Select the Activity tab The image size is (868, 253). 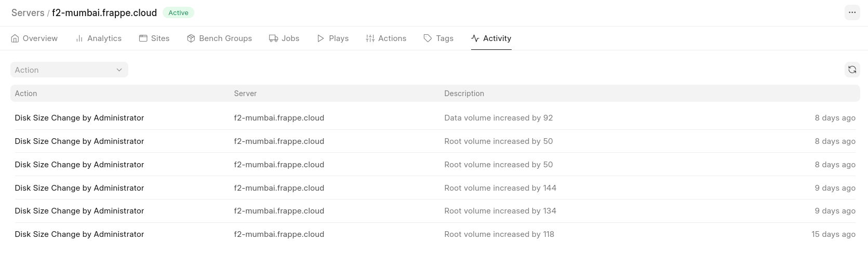491,38
